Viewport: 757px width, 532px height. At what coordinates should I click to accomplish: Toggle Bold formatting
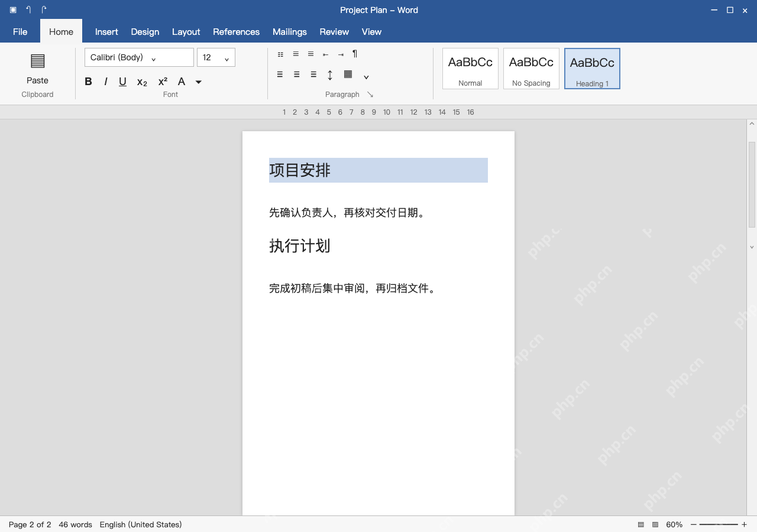(x=88, y=82)
